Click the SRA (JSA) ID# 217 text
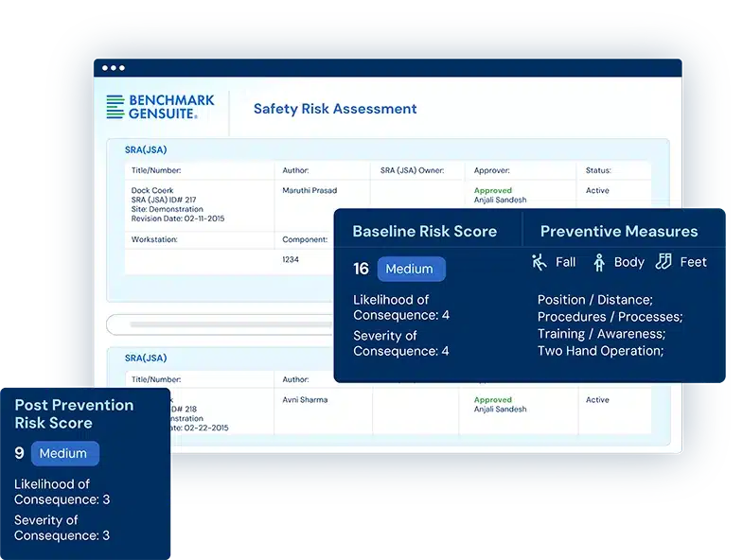 click(x=164, y=200)
